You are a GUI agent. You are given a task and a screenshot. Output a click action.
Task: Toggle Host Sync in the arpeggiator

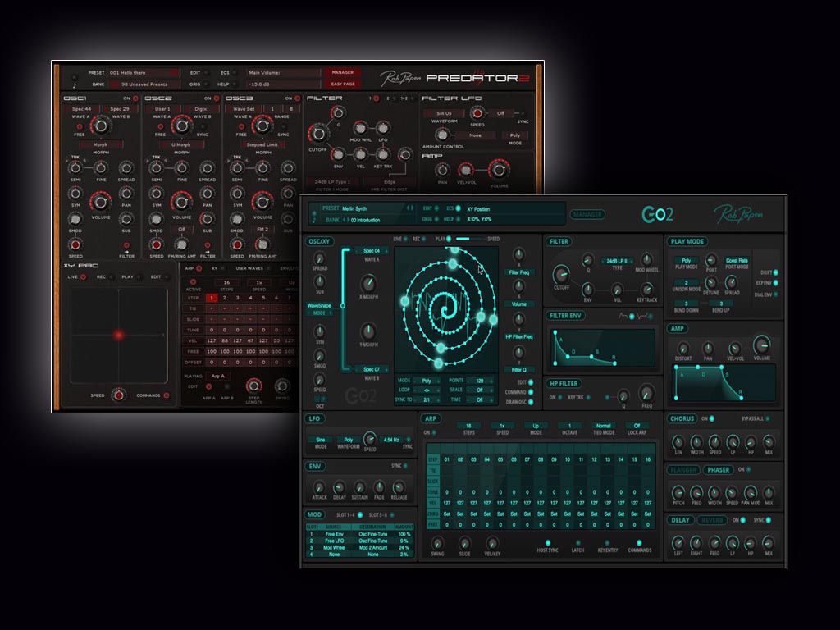(x=548, y=542)
